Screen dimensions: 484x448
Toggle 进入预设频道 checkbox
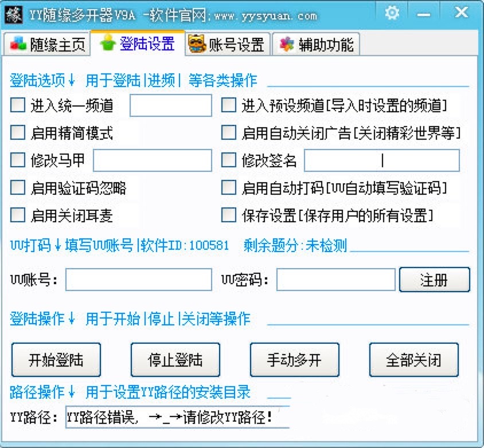[x=229, y=105]
